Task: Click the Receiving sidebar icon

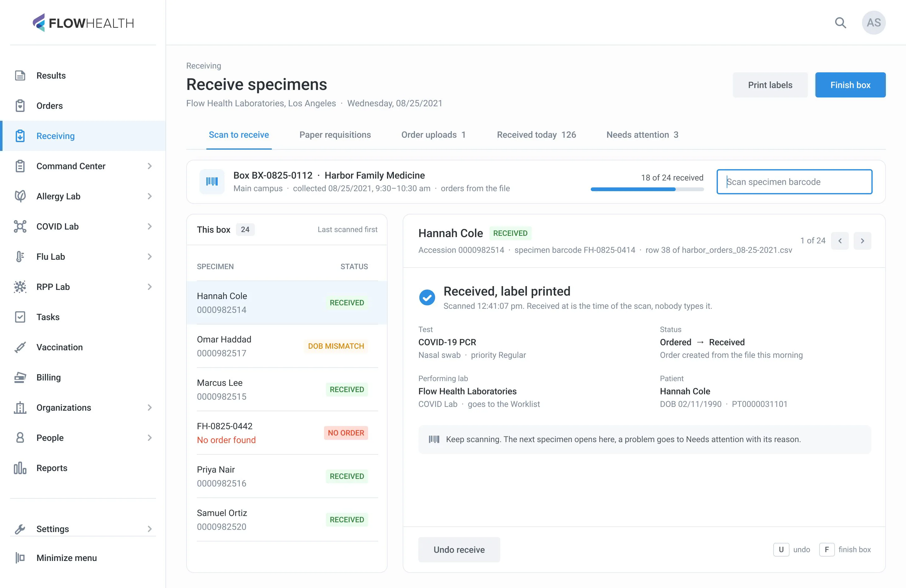Action: [x=20, y=136]
